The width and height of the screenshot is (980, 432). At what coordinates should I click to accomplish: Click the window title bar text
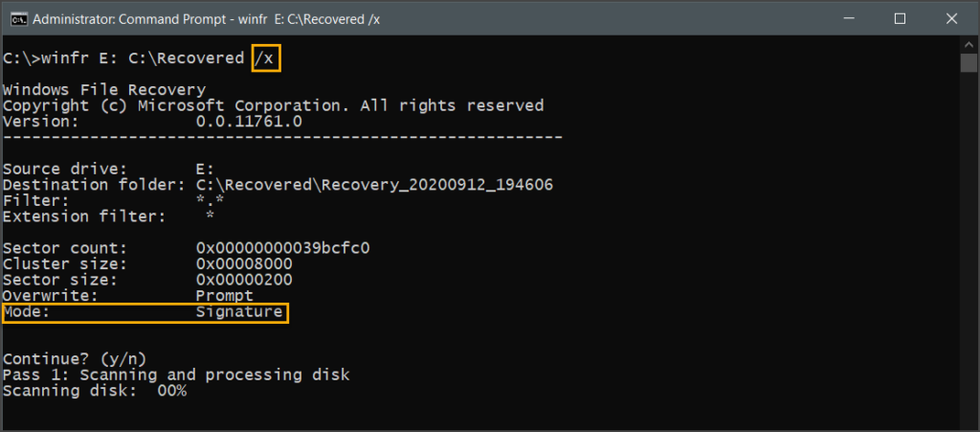click(x=207, y=19)
